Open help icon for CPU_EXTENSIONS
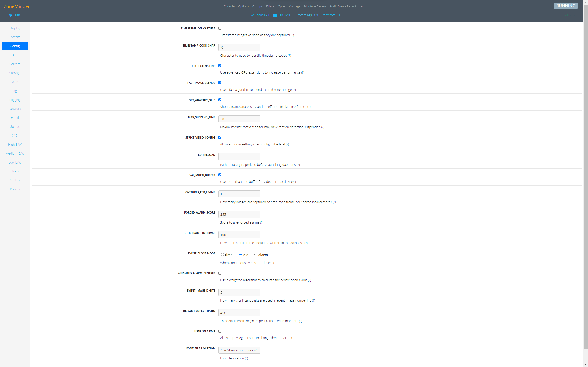 [x=302, y=72]
